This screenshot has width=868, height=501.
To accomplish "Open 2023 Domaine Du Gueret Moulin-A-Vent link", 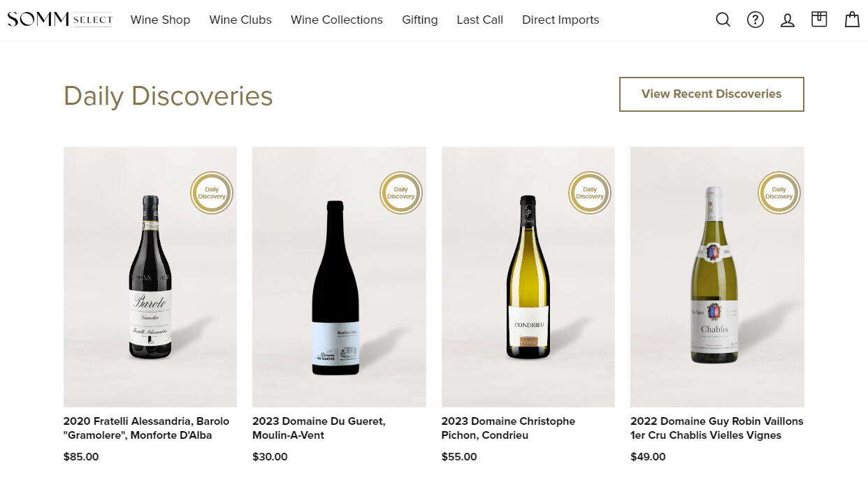I will coord(319,428).
